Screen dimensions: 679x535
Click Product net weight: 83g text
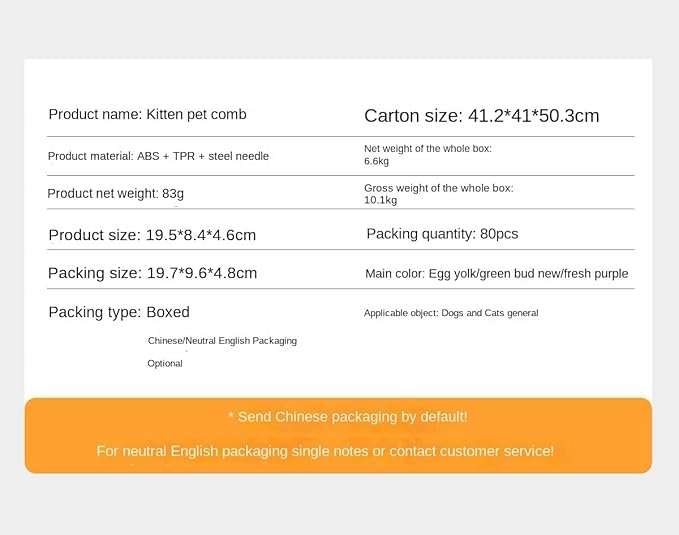[116, 194]
